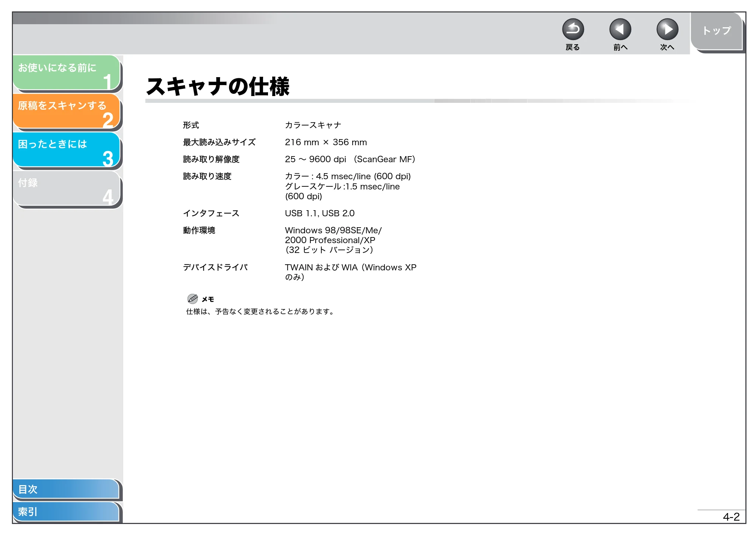Click the グレースケール 1.5 msec/line text
The width and height of the screenshot is (756, 535).
pyautogui.click(x=342, y=191)
